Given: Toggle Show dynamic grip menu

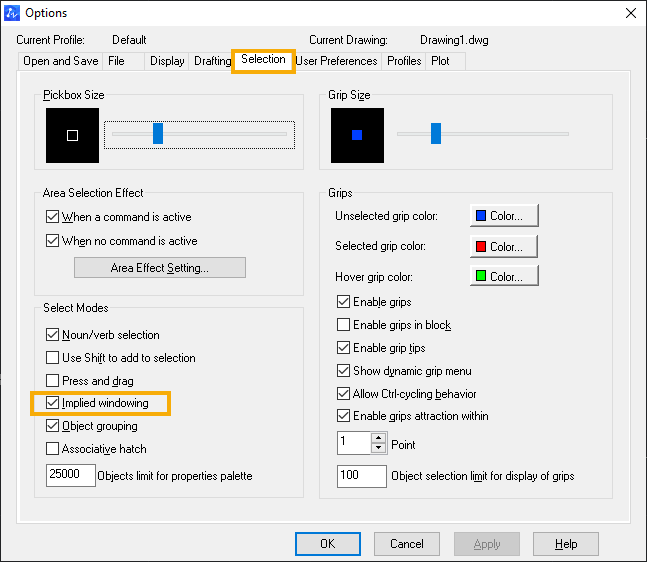Looking at the screenshot, I should (343, 371).
